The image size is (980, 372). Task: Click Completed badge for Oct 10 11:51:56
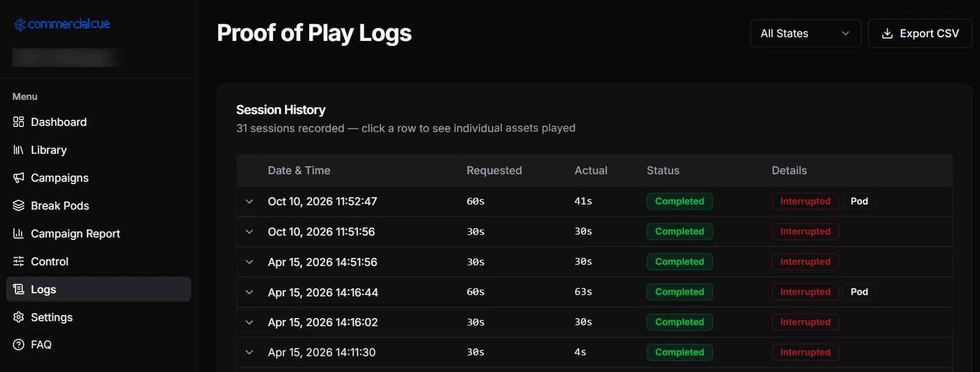point(680,232)
